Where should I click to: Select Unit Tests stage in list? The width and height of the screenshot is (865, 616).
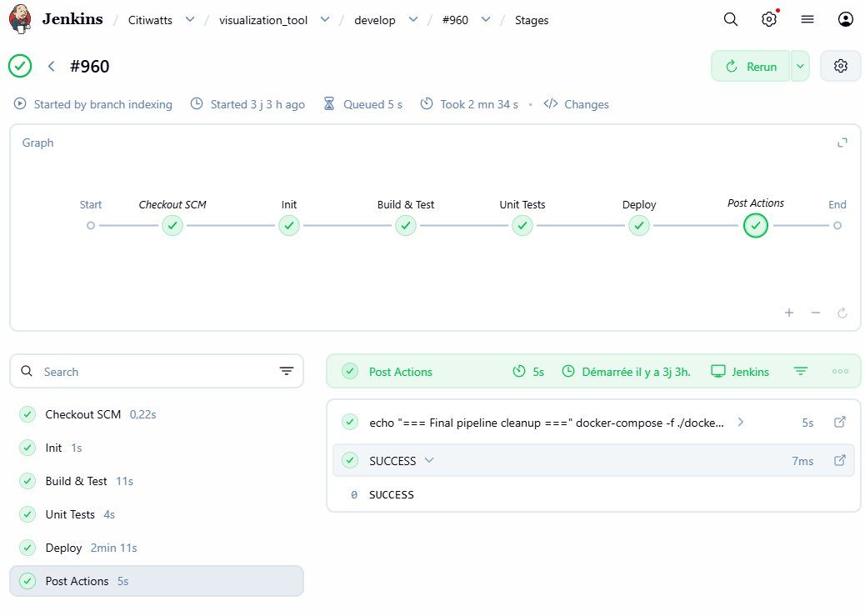pyautogui.click(x=157, y=514)
